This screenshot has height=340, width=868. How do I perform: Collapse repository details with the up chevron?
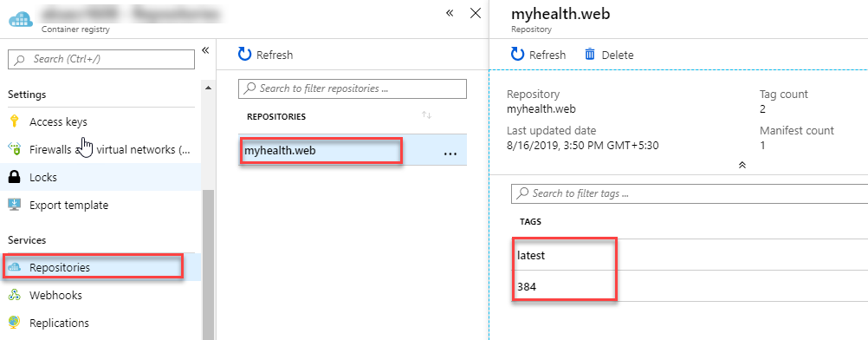tap(742, 165)
